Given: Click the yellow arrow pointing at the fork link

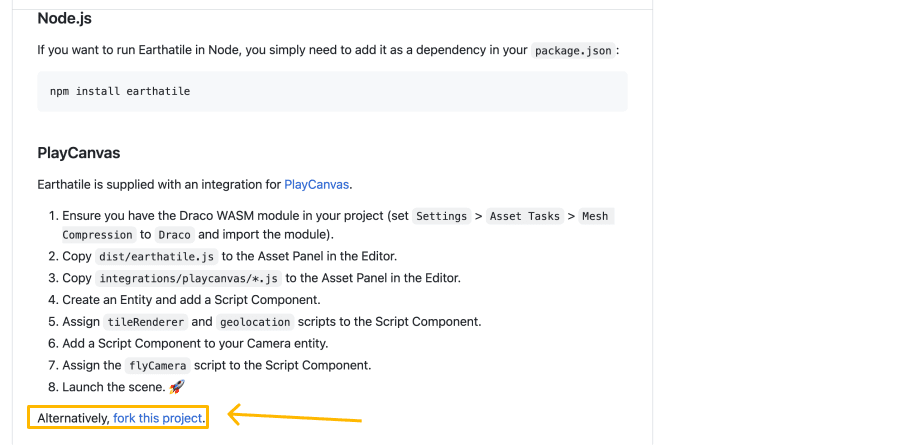Looking at the screenshot, I should 294,415.
